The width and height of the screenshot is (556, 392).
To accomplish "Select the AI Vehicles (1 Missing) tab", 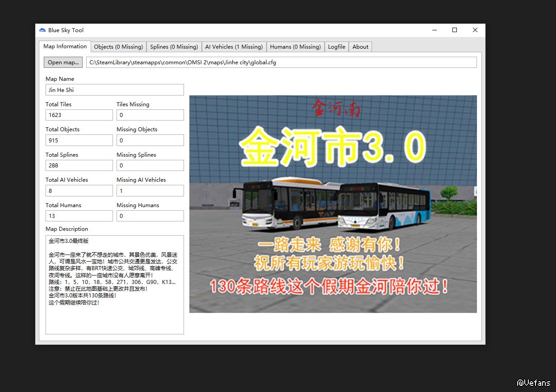I will pyautogui.click(x=234, y=47).
